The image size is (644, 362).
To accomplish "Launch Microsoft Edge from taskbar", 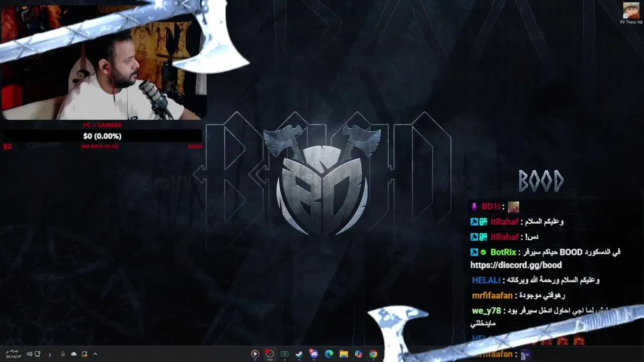I will click(x=329, y=354).
